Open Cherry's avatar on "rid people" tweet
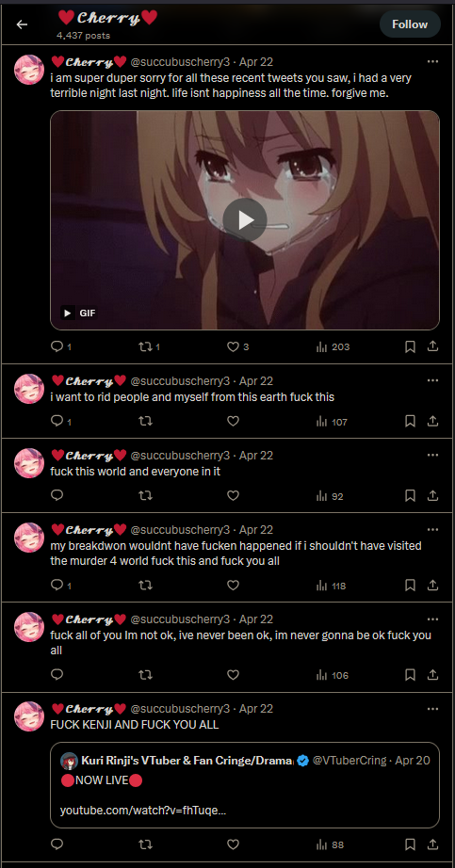Viewport: 455px width, 868px height. tap(29, 389)
